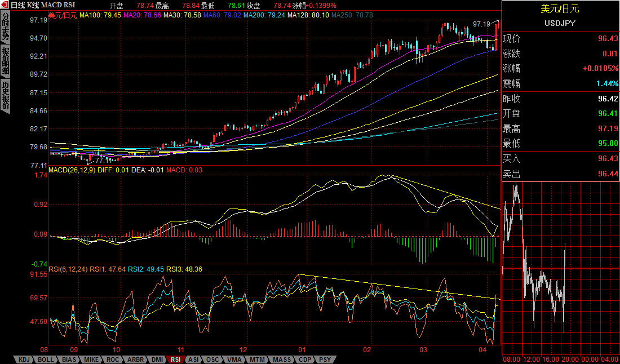
Task: Click the active RSI indicator tab
Action: click(175, 359)
